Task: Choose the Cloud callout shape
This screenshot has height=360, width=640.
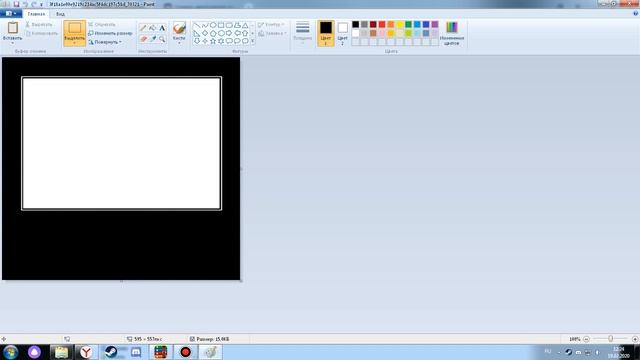Action: (x=245, y=41)
